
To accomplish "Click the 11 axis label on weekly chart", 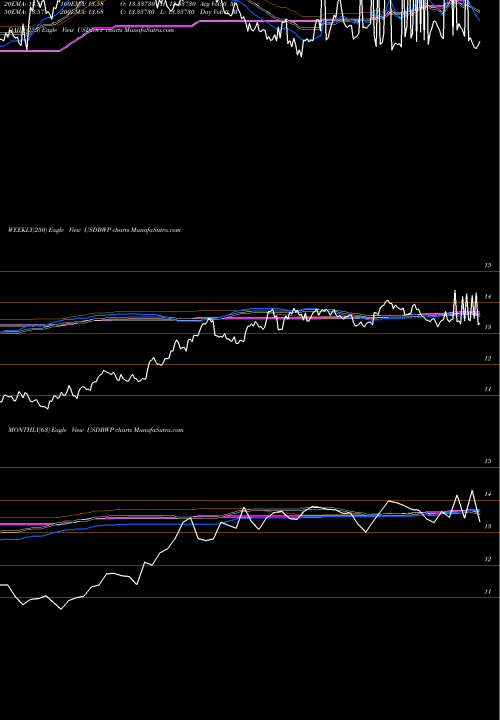I will (x=488, y=389).
